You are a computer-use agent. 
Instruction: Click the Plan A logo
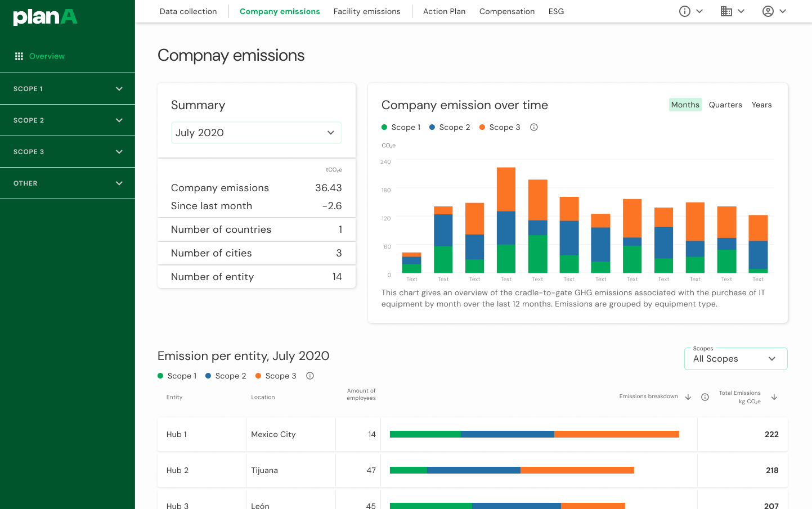[x=45, y=17]
